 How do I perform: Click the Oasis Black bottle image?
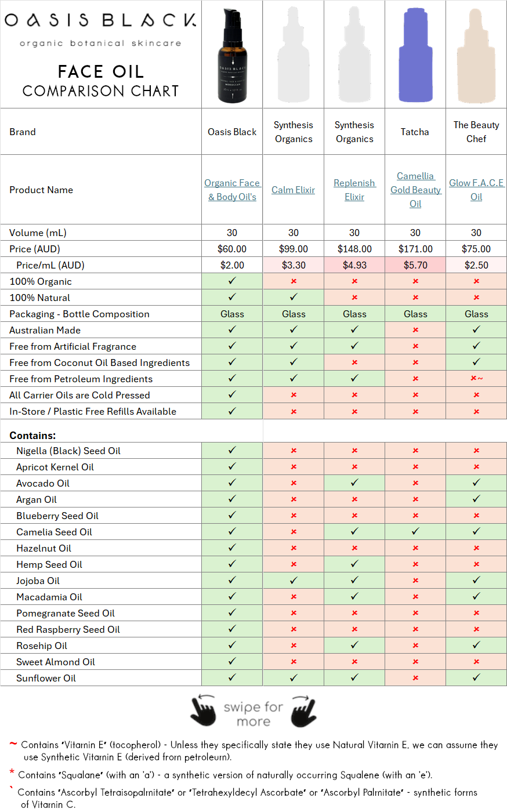pyautogui.click(x=233, y=56)
